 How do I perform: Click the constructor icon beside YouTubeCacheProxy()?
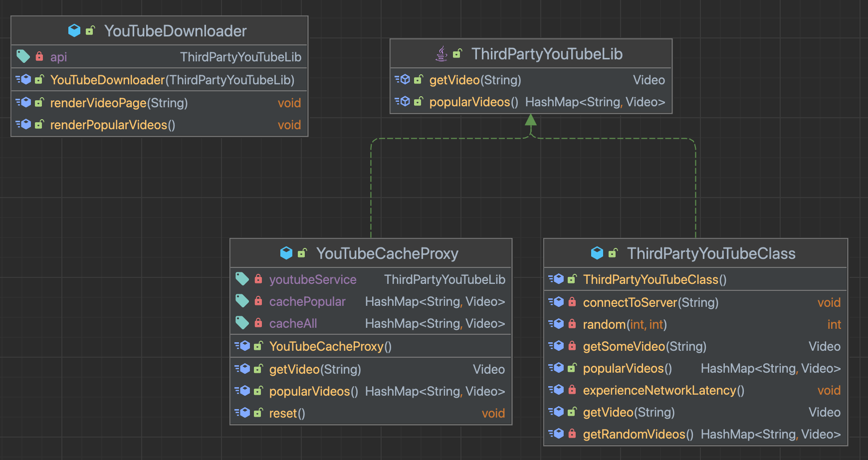242,346
